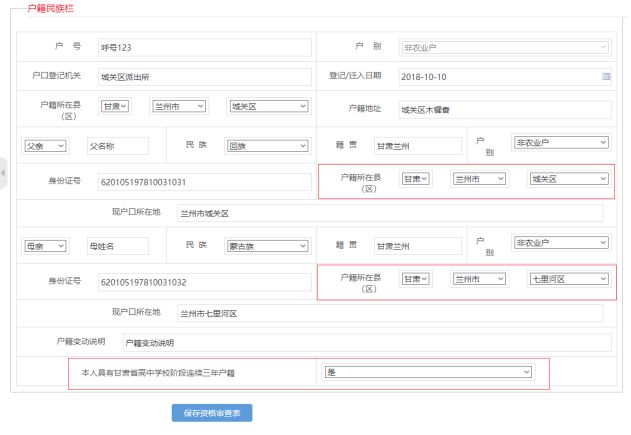Viewport: 631px width, 435px height.
Task: Click the 母姓名 name input
Action: point(118,246)
